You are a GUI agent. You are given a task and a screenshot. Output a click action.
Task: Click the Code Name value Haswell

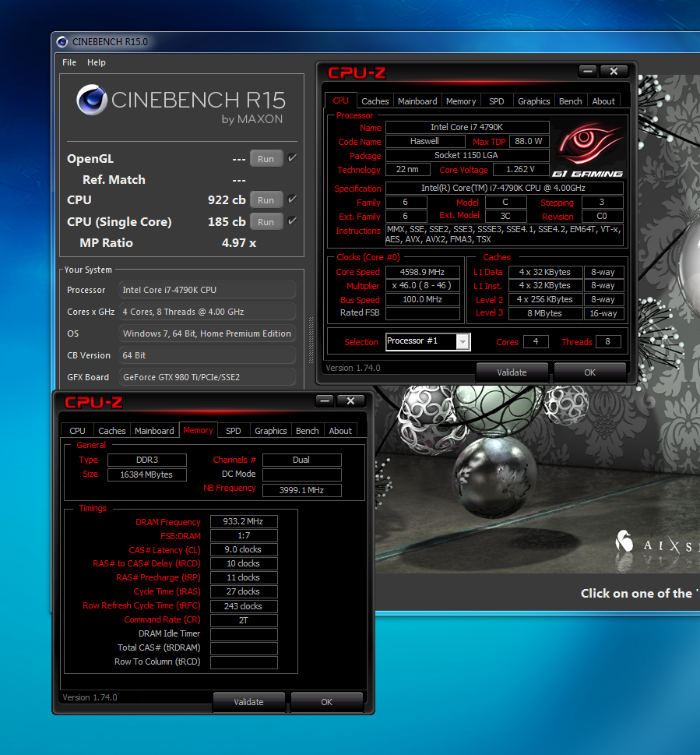point(425,141)
